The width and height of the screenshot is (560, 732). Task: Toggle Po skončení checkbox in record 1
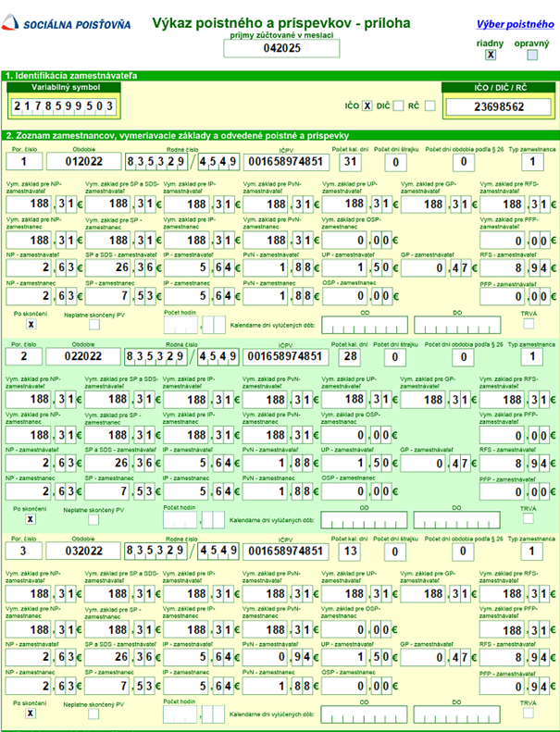coord(31,324)
